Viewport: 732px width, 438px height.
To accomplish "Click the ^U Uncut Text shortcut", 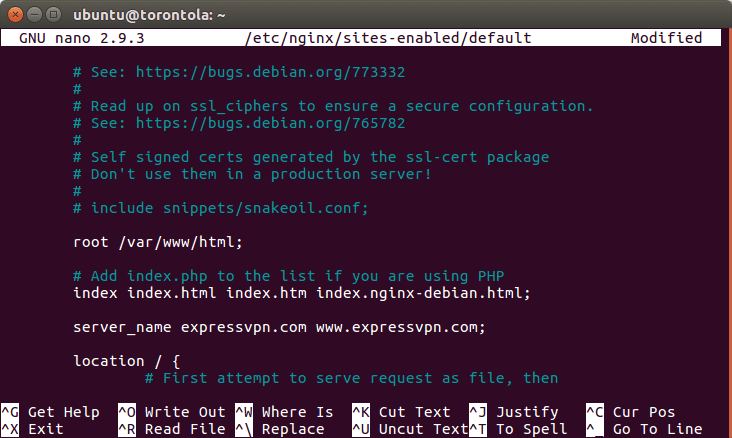I will [410, 429].
